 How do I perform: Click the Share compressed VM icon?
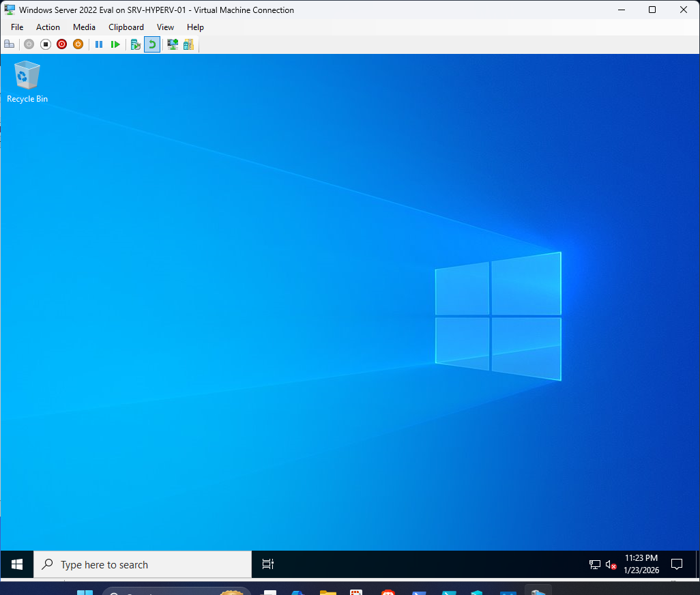(x=188, y=44)
